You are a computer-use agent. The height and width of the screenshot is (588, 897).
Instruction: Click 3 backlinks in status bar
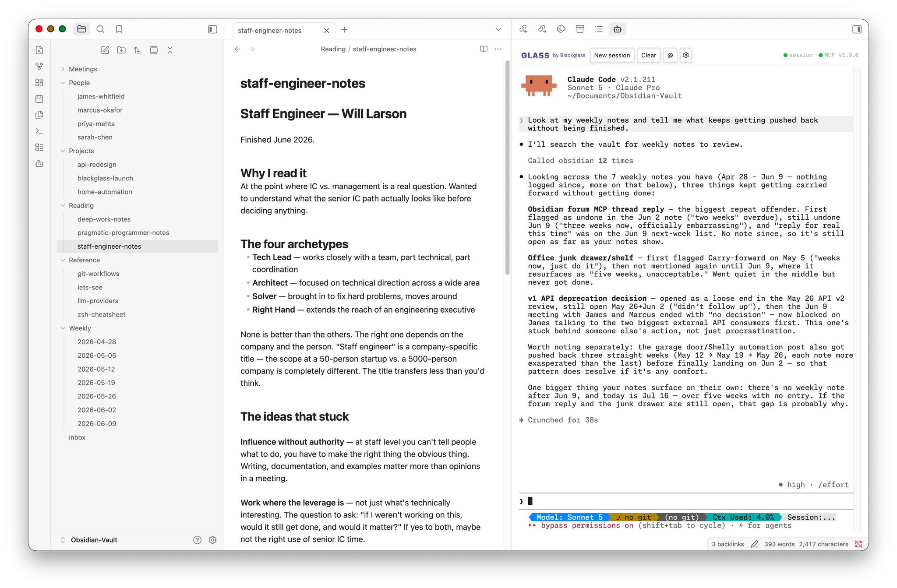[x=727, y=544]
